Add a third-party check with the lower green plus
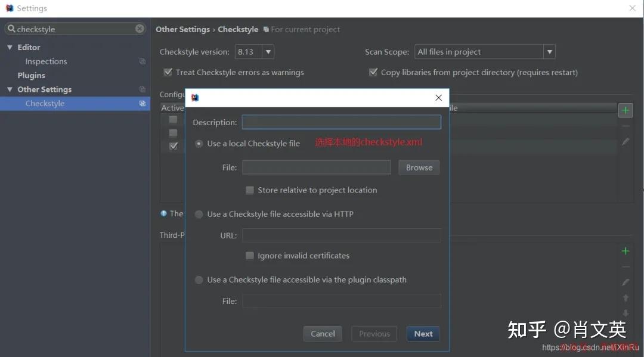This screenshot has height=357, width=644. (x=625, y=251)
